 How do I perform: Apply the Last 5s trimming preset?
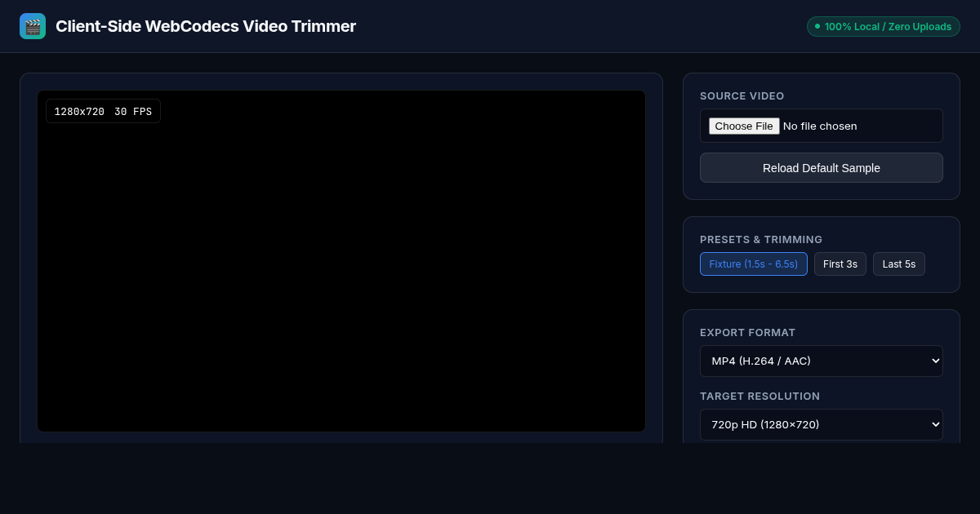coord(899,264)
